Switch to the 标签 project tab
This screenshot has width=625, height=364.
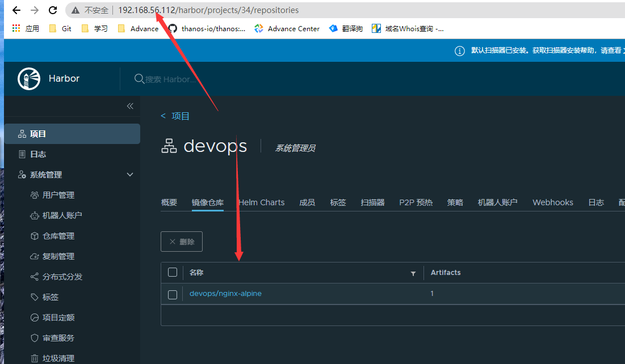(x=338, y=202)
